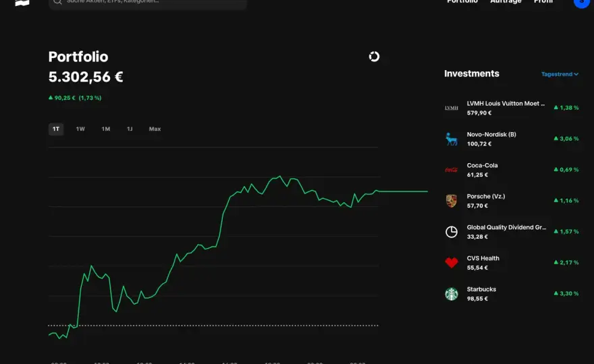The image size is (594, 364).
Task: Click the 2,17 % CVS Health trend
Action: tap(566, 263)
